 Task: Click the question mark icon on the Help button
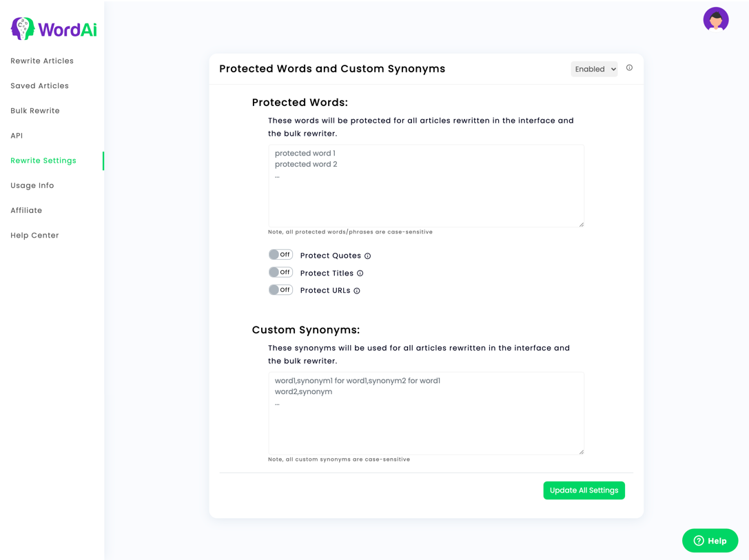pyautogui.click(x=698, y=541)
